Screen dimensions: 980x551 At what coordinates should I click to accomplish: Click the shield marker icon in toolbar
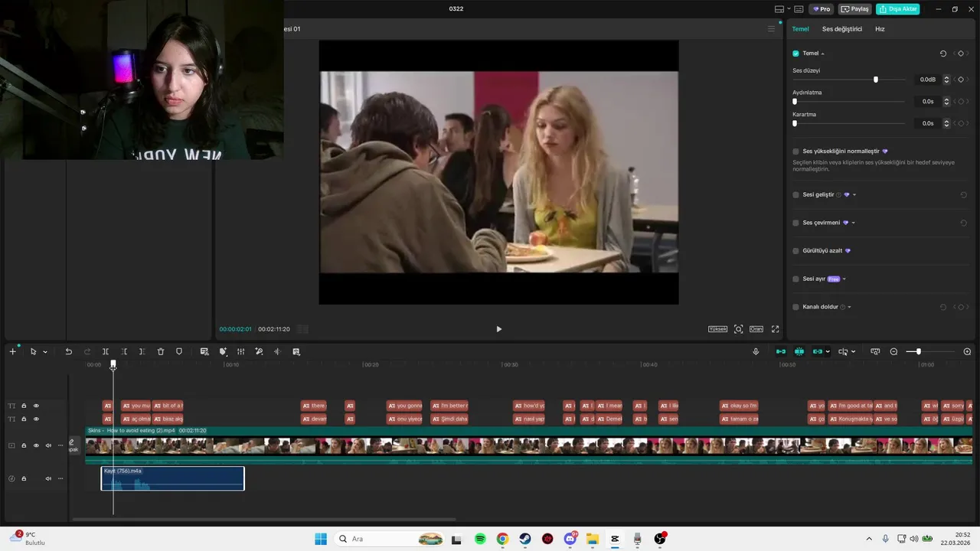(x=179, y=352)
